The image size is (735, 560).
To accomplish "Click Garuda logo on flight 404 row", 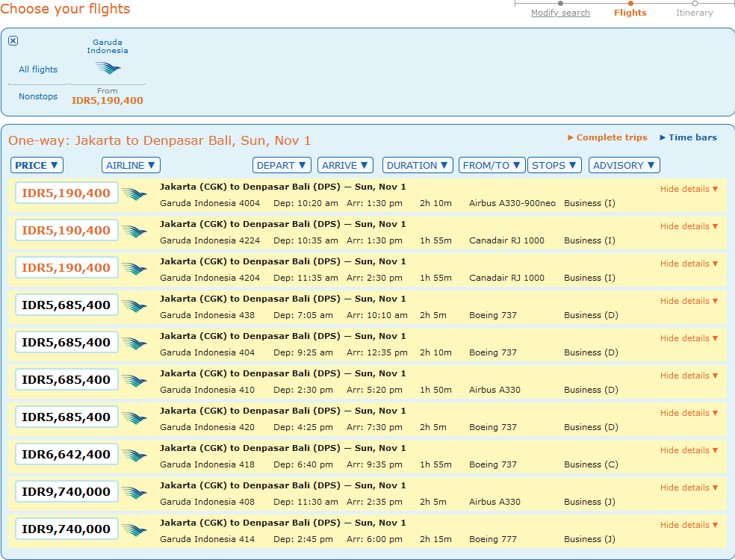I will point(134,343).
